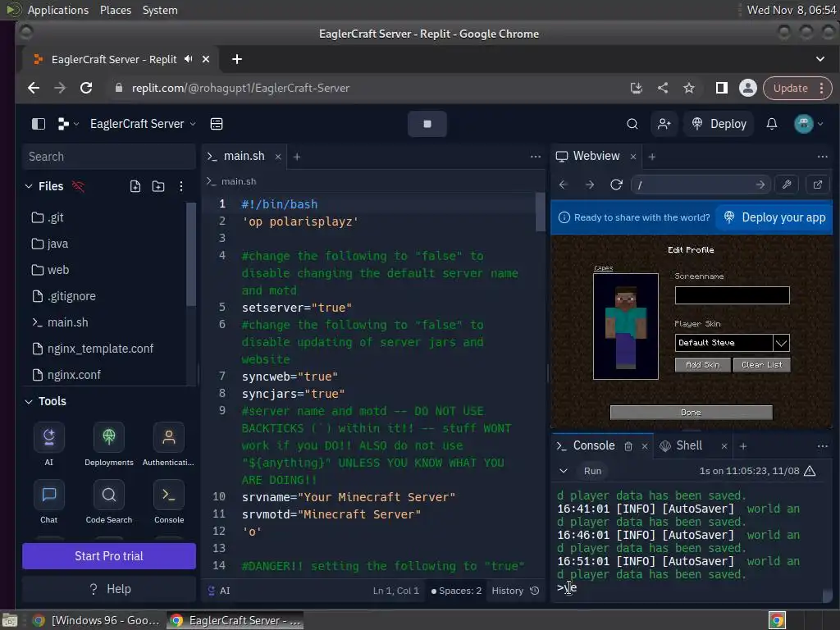Open the Chat tool
Image resolution: width=840 pixels, height=630 pixels.
point(48,502)
